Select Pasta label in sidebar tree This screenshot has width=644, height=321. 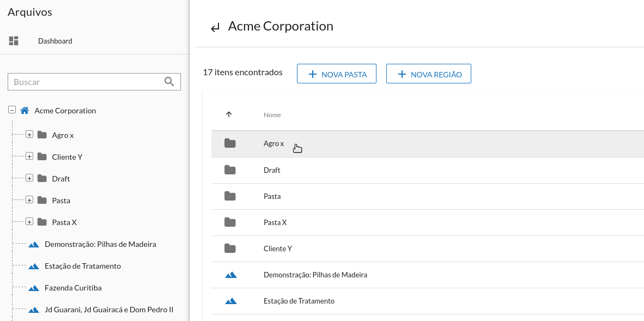[x=61, y=201]
